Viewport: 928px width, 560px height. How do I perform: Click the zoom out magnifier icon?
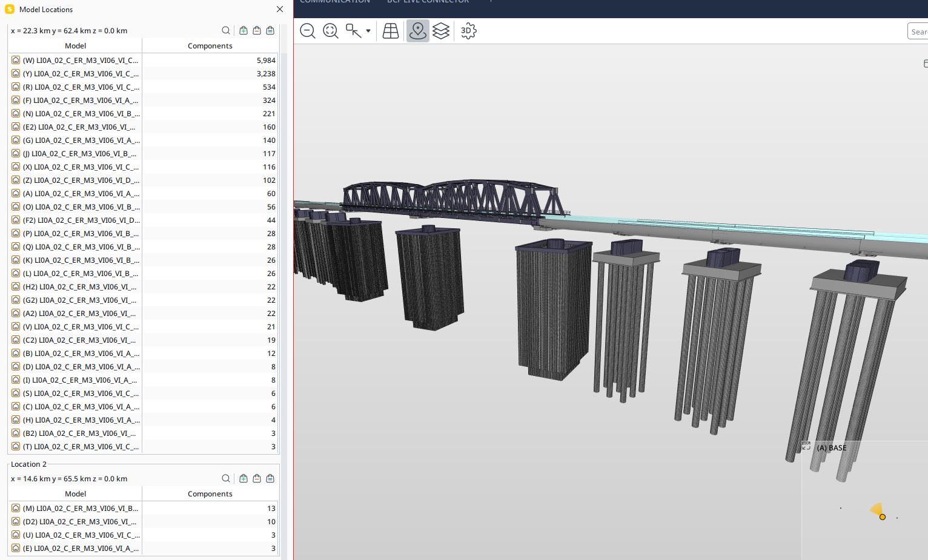pos(308,31)
